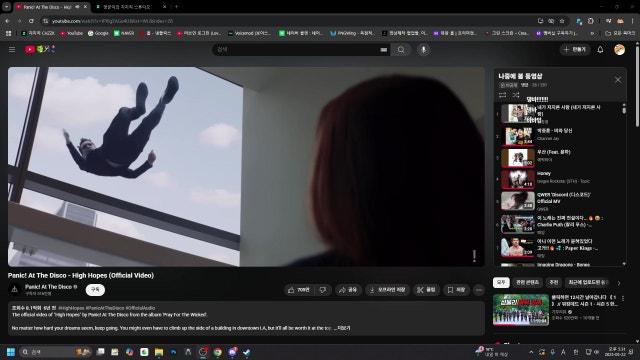The image size is (640, 360).
Task: Click the search magnifier button
Action: click(401, 49)
